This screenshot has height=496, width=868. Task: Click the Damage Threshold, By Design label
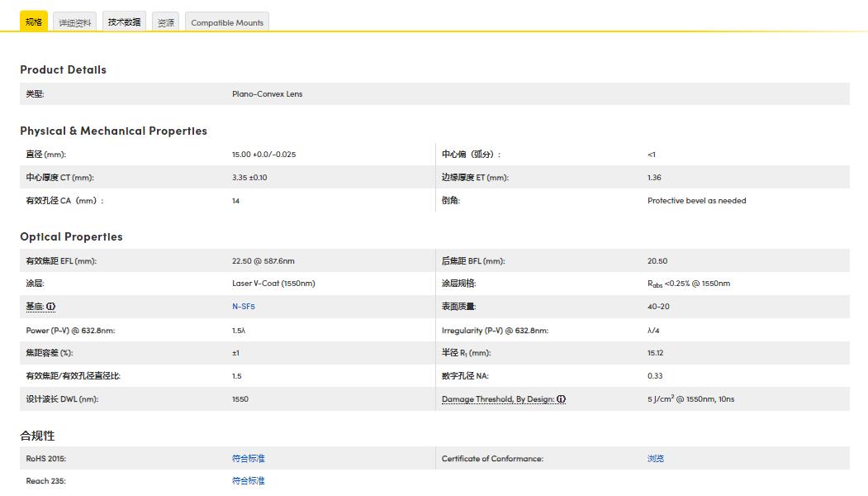[x=498, y=399]
